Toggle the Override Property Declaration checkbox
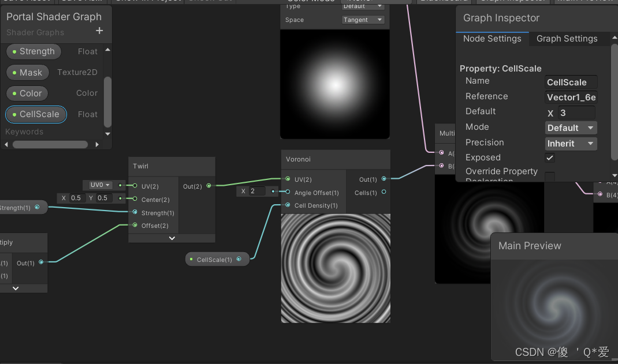 (x=550, y=176)
